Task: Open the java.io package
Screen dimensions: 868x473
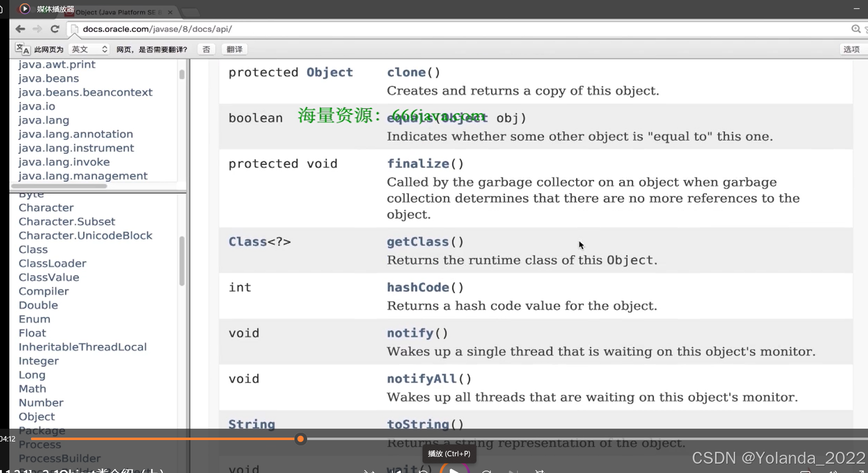Action: (37, 106)
